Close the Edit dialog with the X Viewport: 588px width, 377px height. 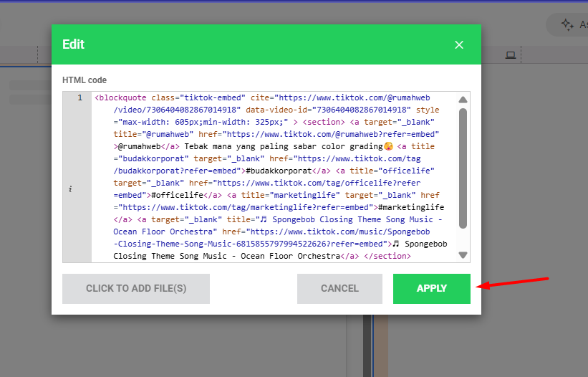pyautogui.click(x=459, y=44)
